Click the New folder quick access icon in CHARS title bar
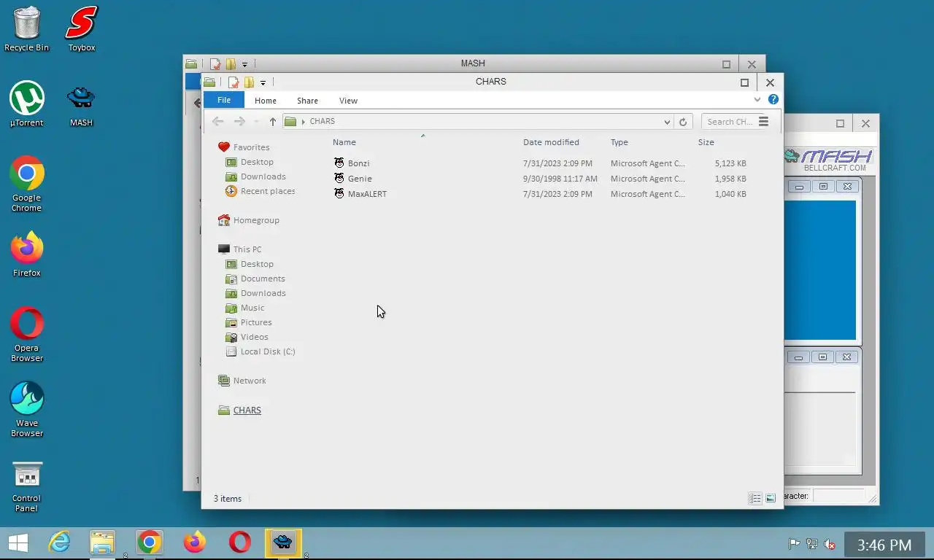The height and width of the screenshot is (560, 934). click(x=249, y=82)
